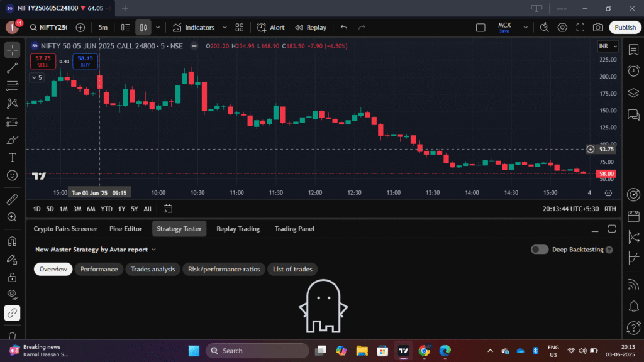The width and height of the screenshot is (644, 362).
Task: Open the Crypto Pairs Screener tab
Action: [x=65, y=229]
